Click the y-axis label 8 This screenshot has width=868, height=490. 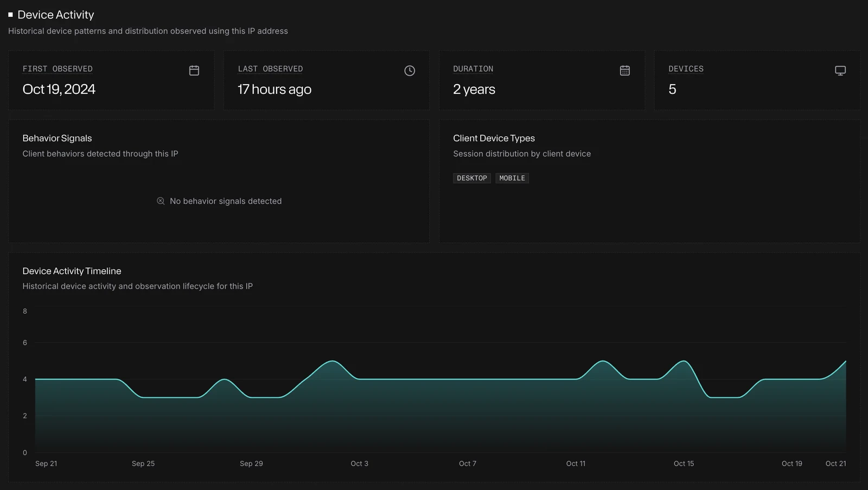25,311
